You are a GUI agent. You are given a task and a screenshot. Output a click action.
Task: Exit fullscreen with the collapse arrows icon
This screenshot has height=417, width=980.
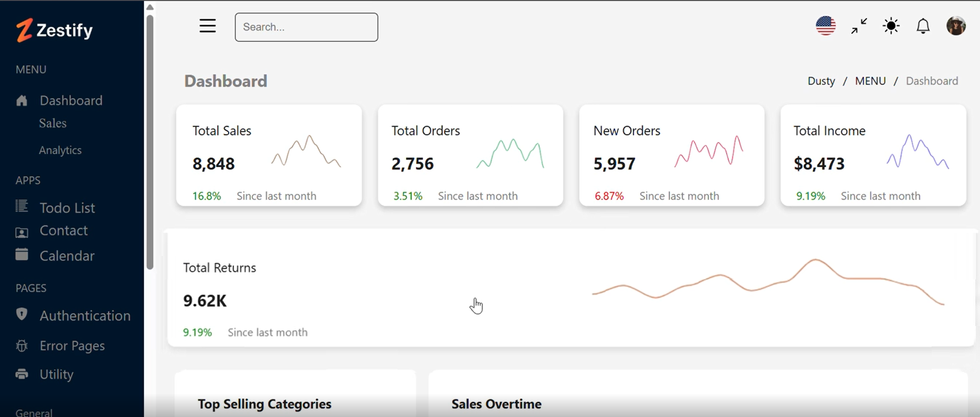point(859,26)
